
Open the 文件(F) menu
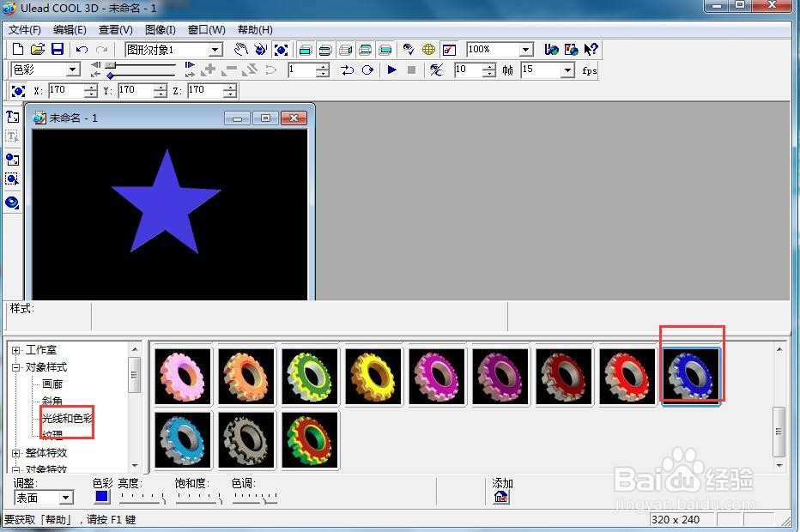tap(25, 29)
